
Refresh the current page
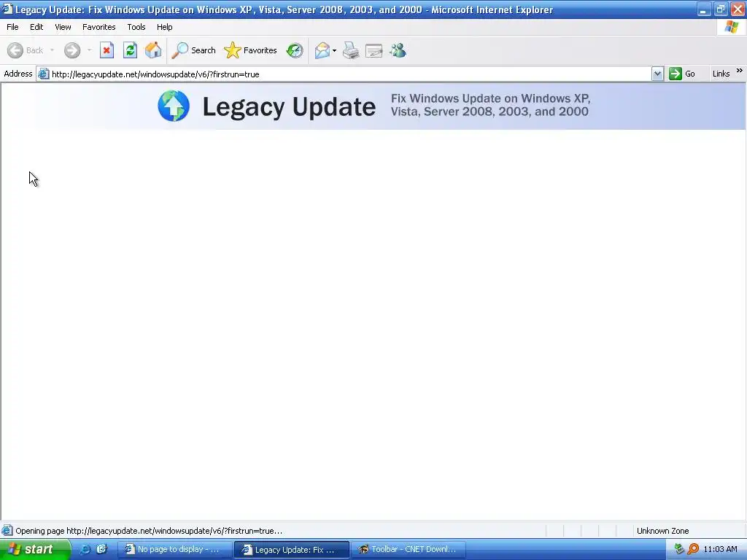[130, 50]
